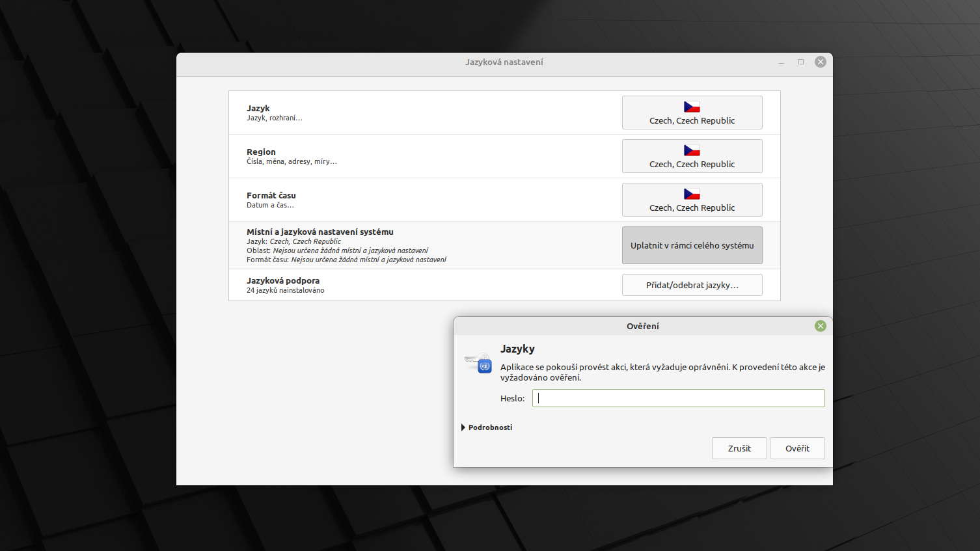Click the "Čísla, měna, adresy, míry…" subtitle
980x551 pixels.
pos(292,161)
